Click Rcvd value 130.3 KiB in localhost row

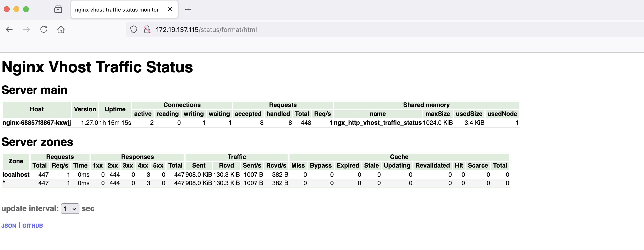(x=226, y=175)
